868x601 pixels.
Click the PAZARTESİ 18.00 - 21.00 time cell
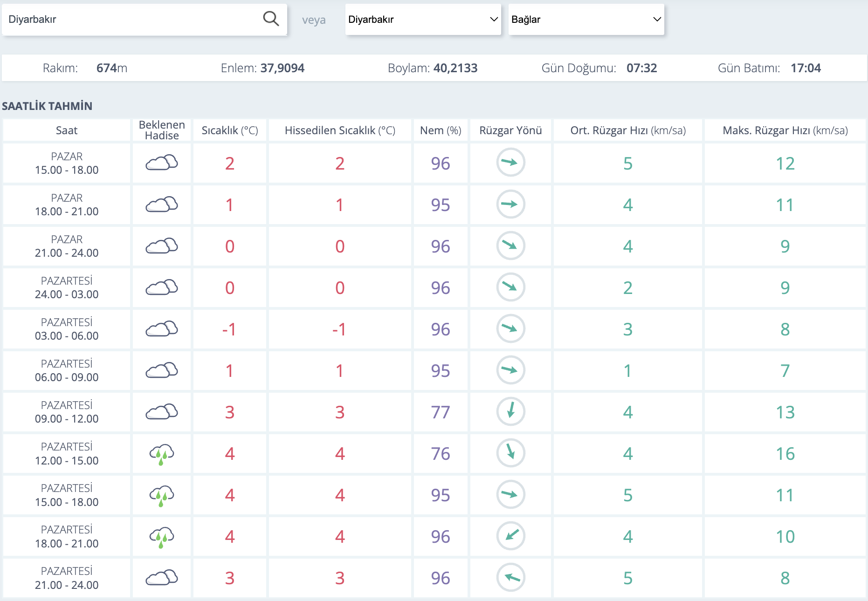tap(67, 536)
